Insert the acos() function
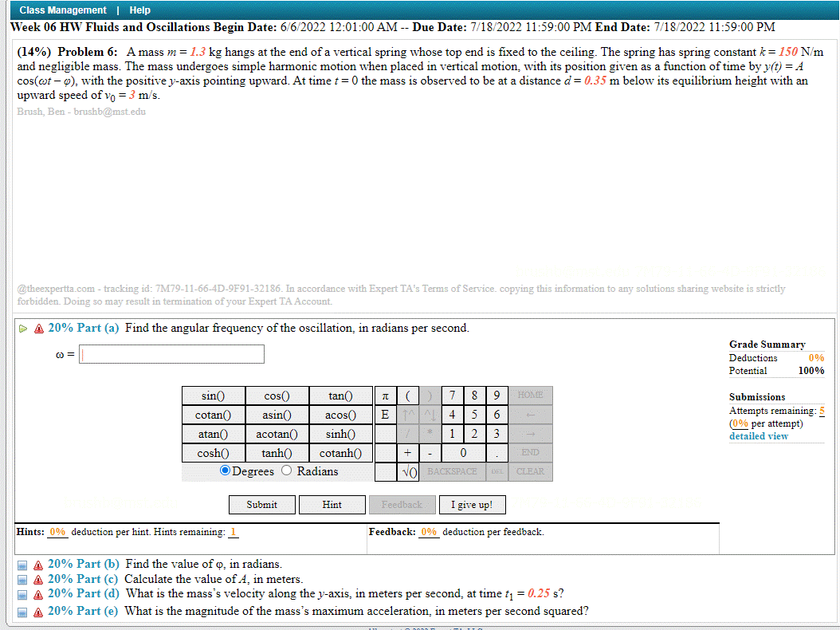Viewport: 840px width, 630px height. [x=341, y=415]
